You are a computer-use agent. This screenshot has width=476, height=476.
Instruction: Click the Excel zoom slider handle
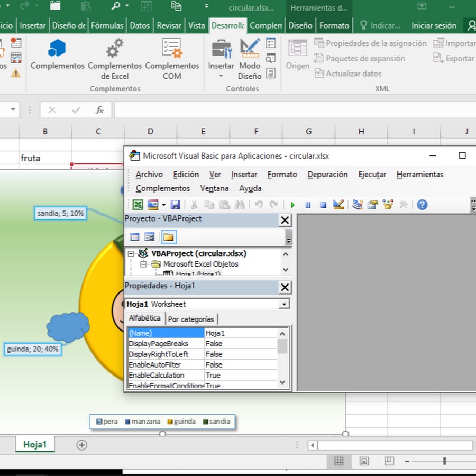coord(444,461)
